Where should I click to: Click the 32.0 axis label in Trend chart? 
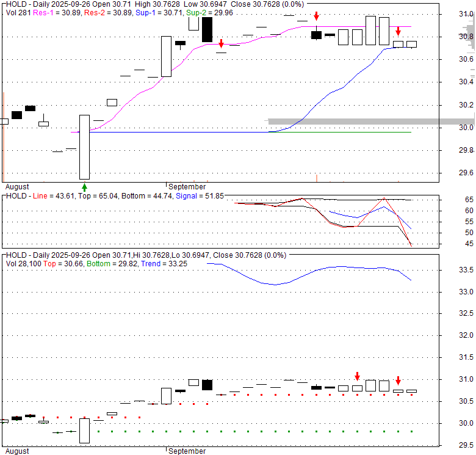[466, 335]
